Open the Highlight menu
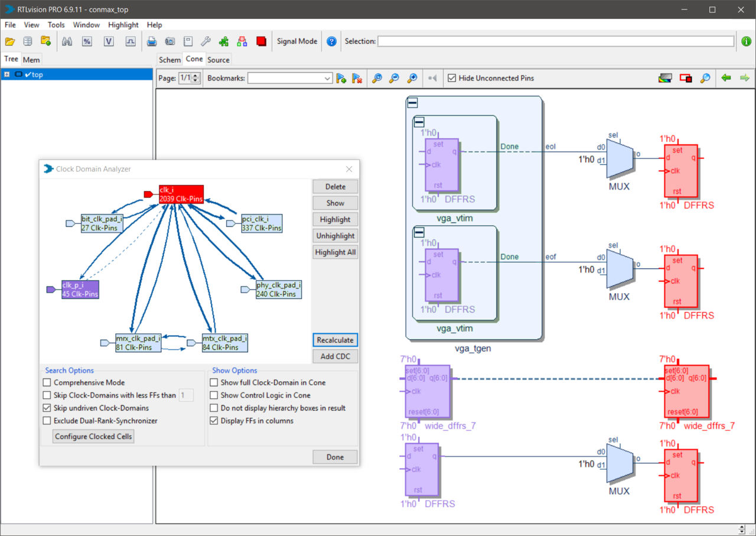 (x=123, y=25)
